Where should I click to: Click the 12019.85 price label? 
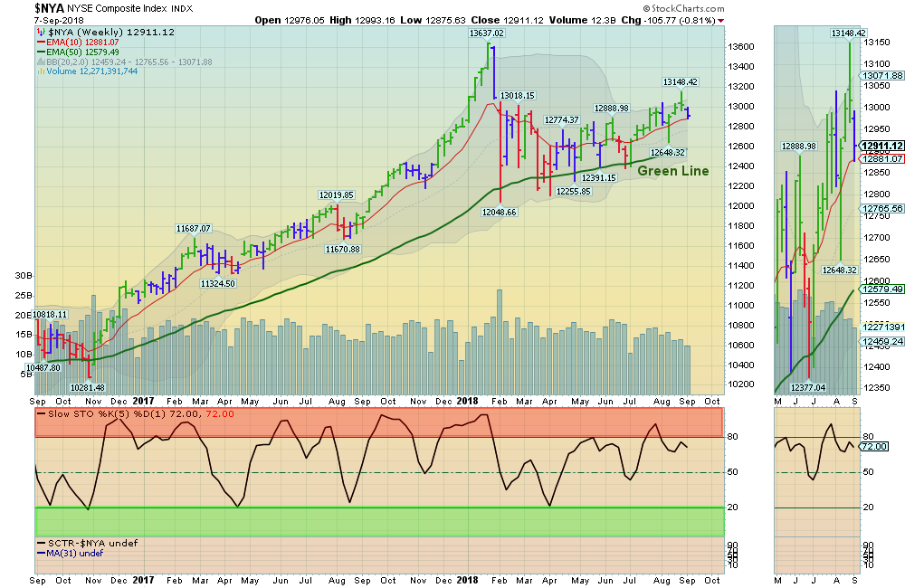click(337, 195)
